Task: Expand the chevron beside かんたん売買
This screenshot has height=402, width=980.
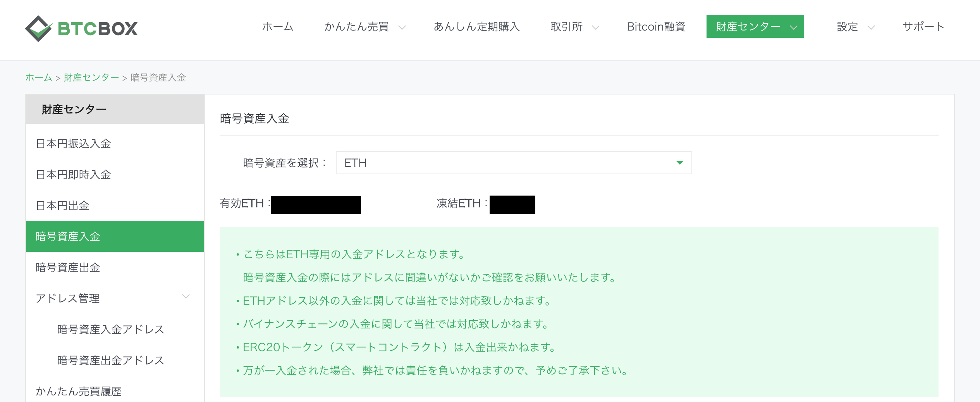Action: [402, 27]
